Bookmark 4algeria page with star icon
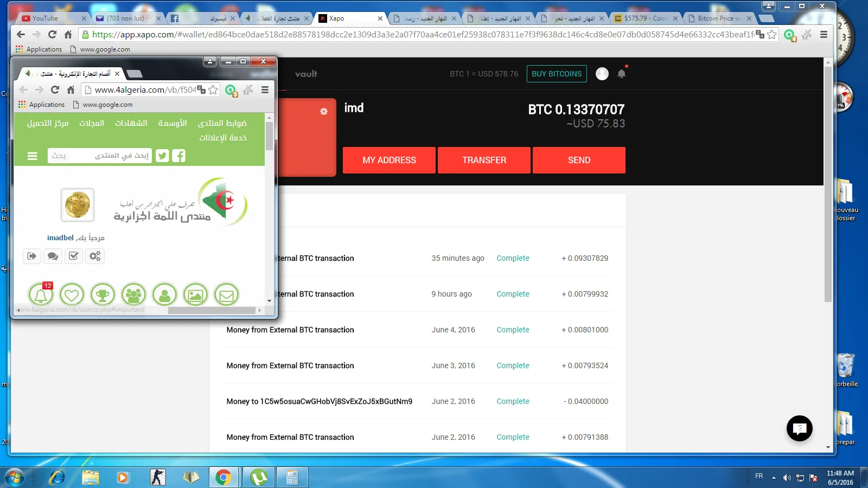The width and height of the screenshot is (868, 488). tap(213, 90)
